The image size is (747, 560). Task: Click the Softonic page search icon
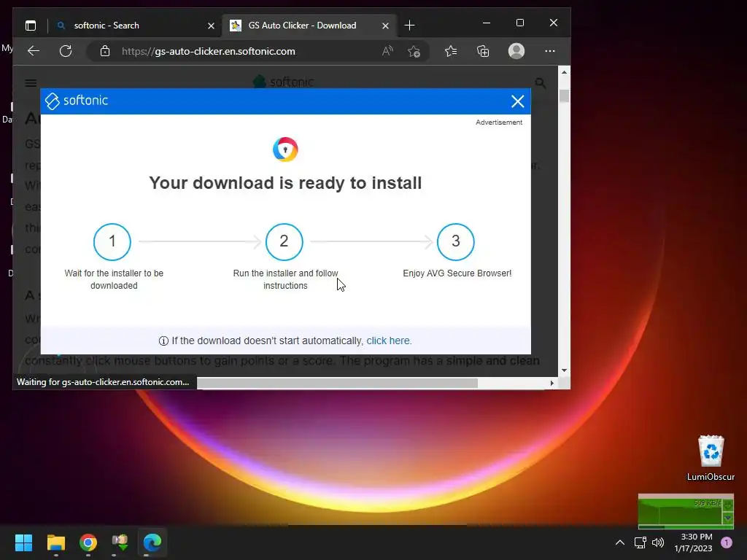(541, 83)
